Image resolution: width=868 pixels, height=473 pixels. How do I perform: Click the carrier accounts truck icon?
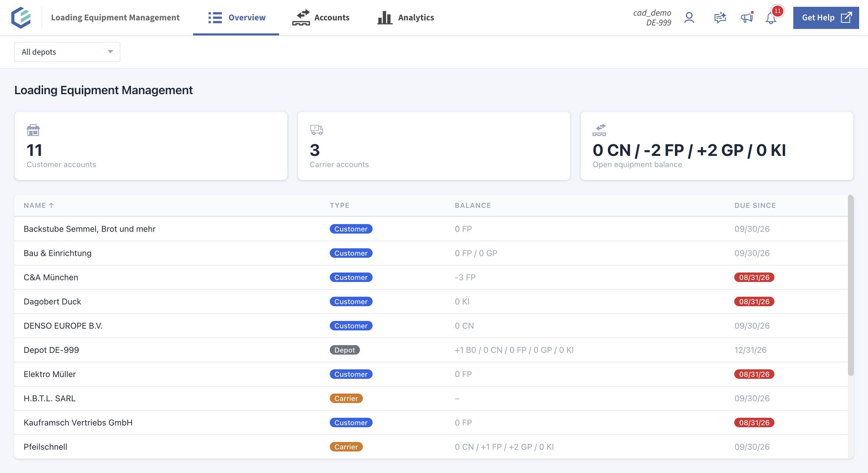[316, 130]
